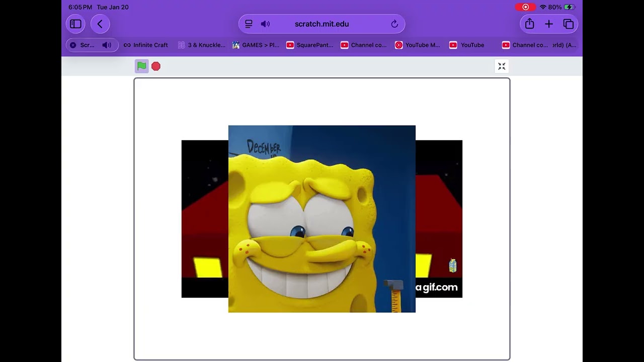
Task: Open the first Channel co... tab
Action: [x=364, y=45]
